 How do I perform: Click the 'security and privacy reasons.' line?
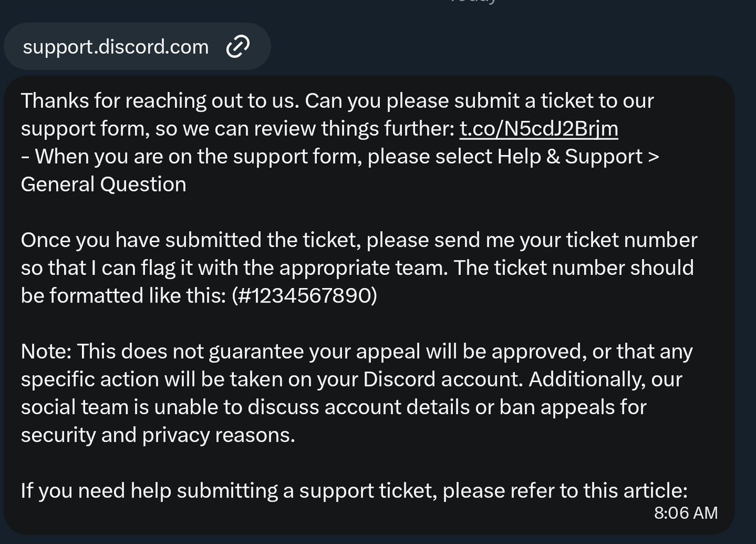tap(157, 434)
